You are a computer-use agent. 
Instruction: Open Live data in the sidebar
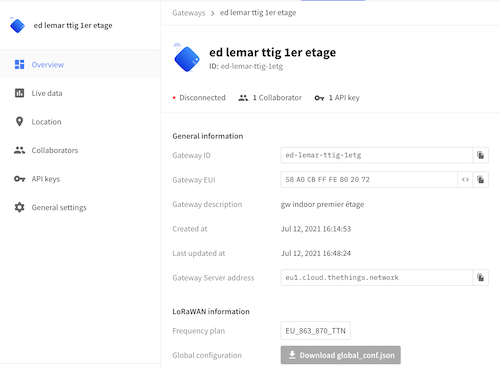click(80, 93)
